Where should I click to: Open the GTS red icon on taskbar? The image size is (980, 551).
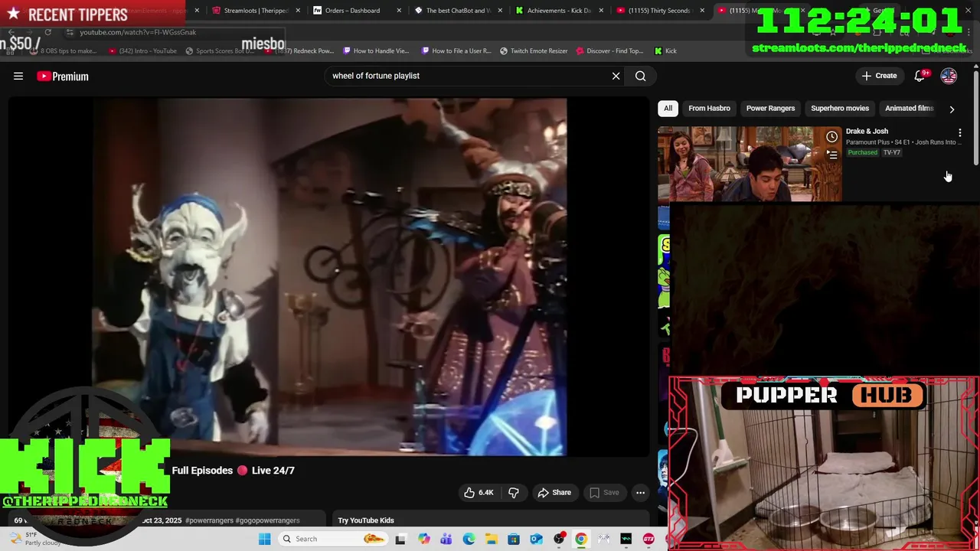[648, 539]
